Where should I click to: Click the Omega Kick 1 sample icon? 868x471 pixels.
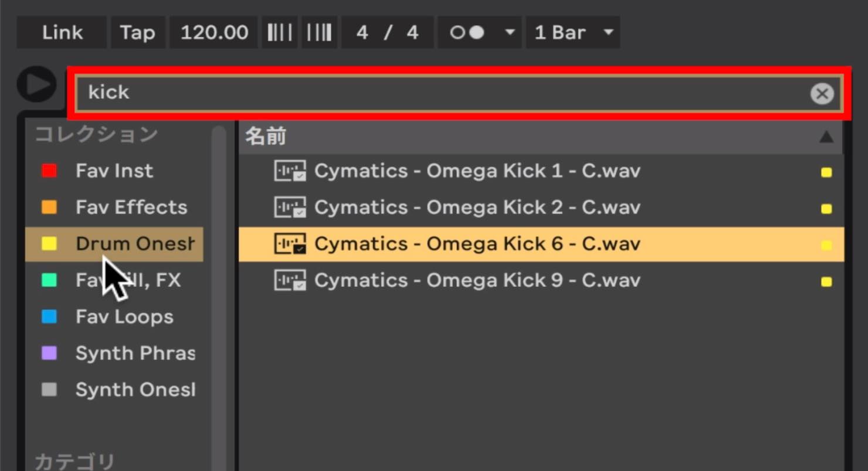[290, 171]
